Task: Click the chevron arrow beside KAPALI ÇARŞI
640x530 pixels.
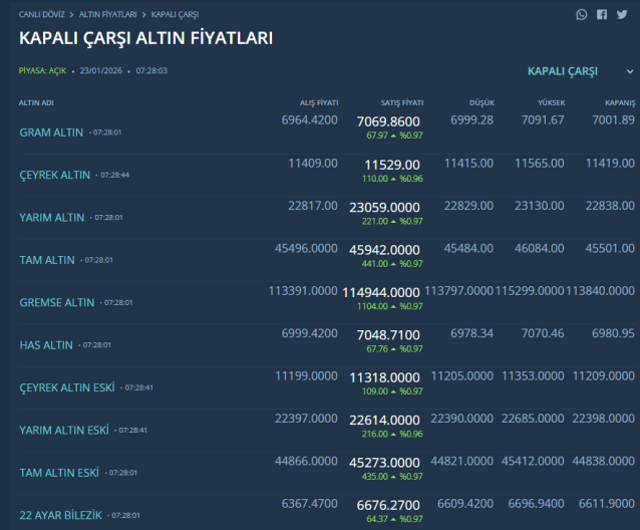Action: point(629,72)
